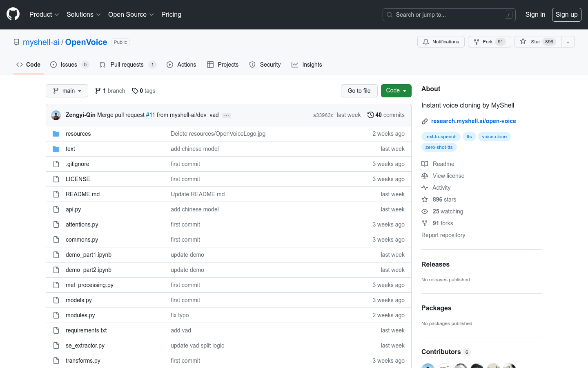Image resolution: width=588 pixels, height=368 pixels.
Task: Switch to the Code tab
Action: pyautogui.click(x=28, y=65)
